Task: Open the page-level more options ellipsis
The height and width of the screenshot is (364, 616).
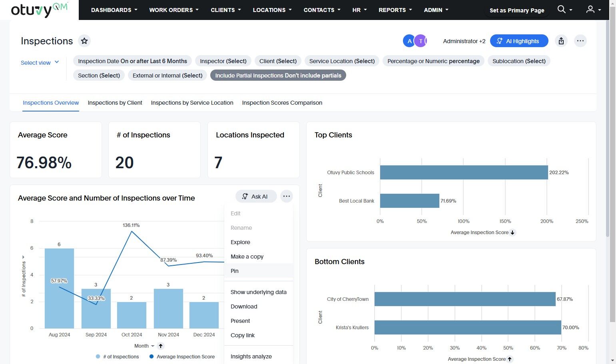Action: 580,41
